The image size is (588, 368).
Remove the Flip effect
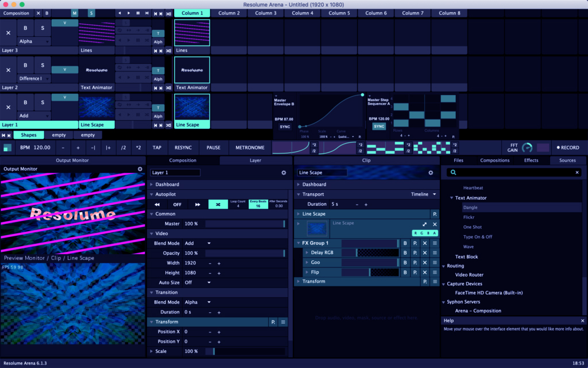425,272
